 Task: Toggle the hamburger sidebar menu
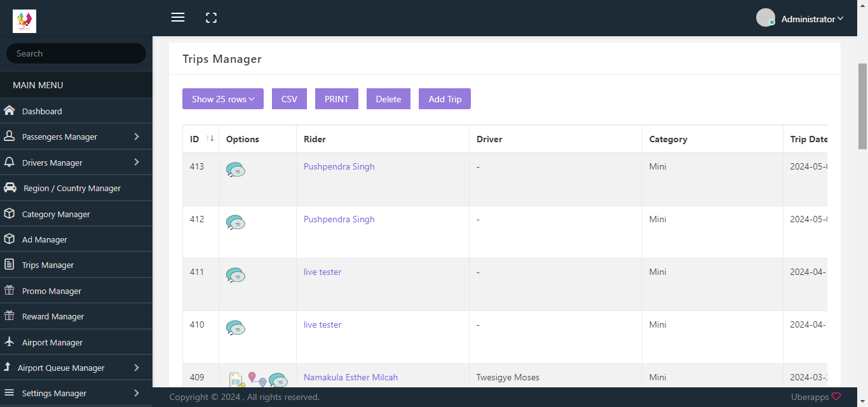click(x=178, y=18)
